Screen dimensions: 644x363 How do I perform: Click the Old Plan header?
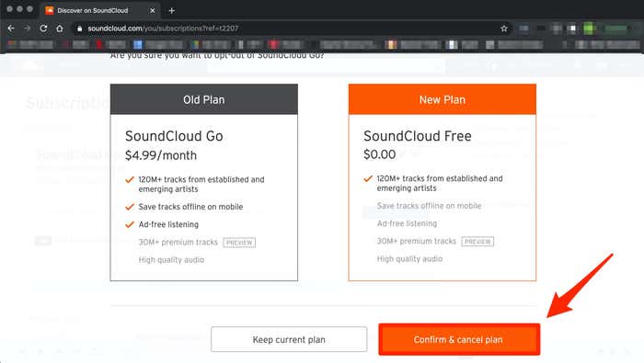[203, 99]
